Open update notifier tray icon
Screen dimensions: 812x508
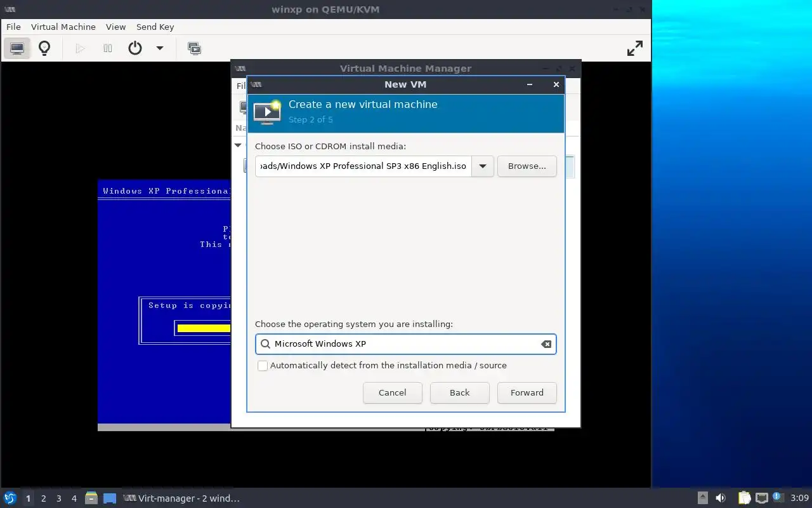778,497
